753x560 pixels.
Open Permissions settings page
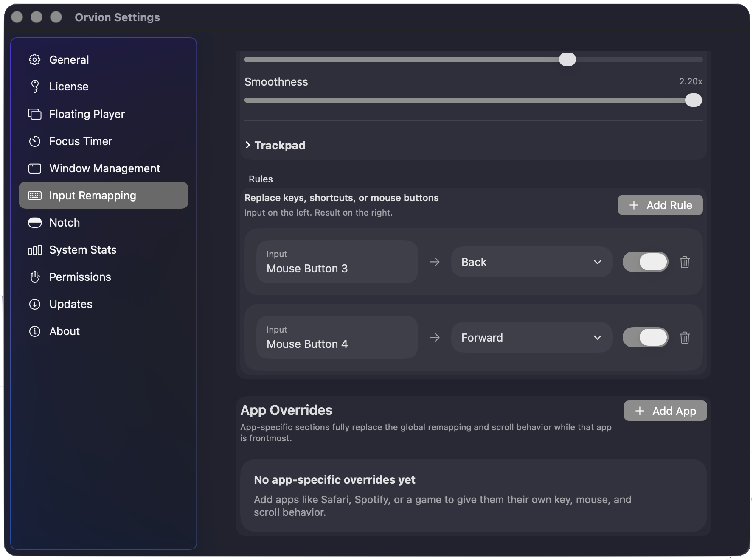pyautogui.click(x=104, y=277)
